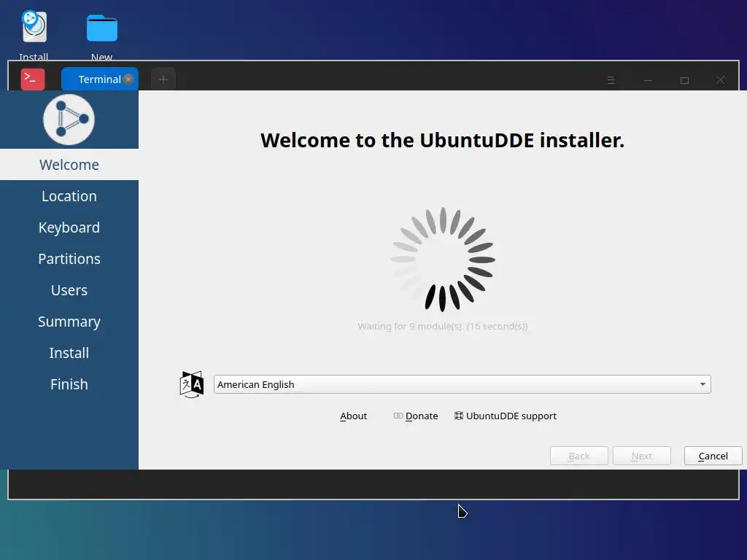Screen dimensions: 747x560
Task: Add a new terminal tab with plus
Action: 163,79
